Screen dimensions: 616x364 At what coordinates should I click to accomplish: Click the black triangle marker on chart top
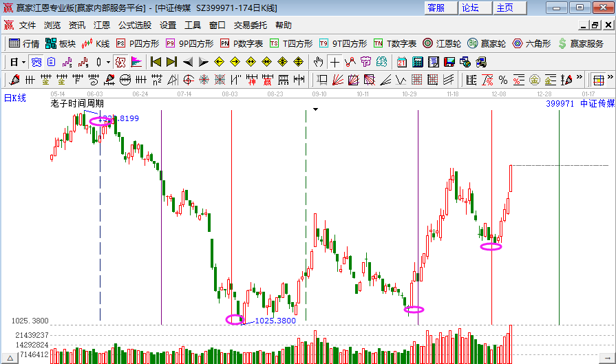(315, 109)
